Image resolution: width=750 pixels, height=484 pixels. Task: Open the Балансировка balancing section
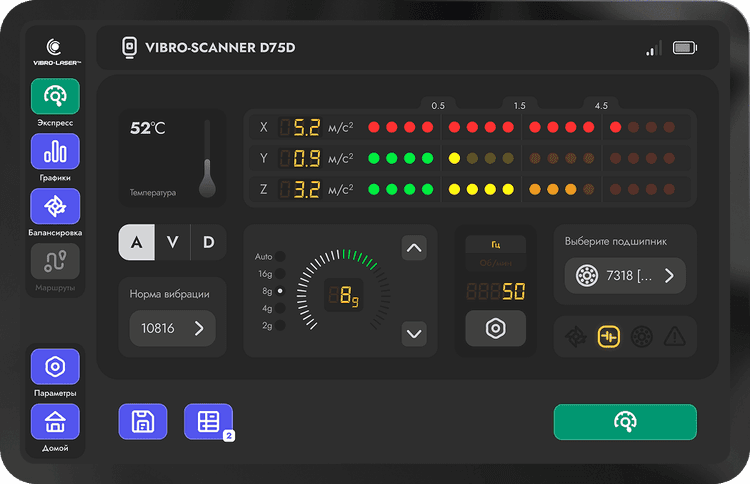[x=55, y=206]
